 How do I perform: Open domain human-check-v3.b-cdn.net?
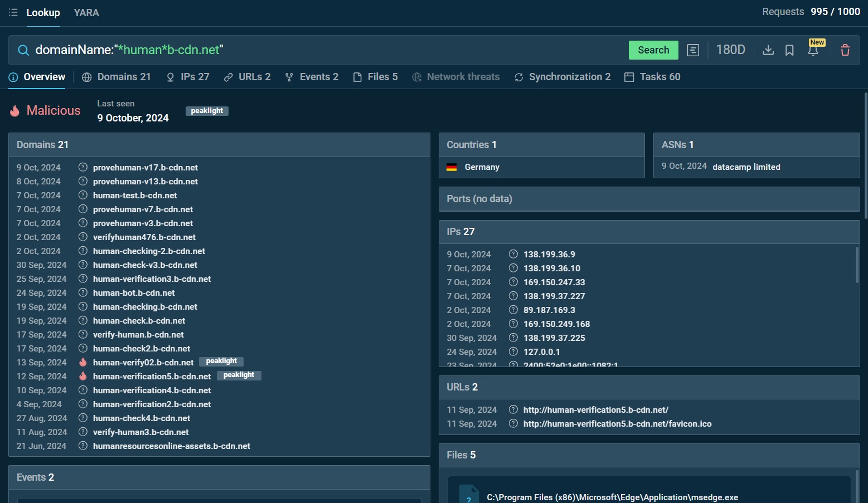145,265
